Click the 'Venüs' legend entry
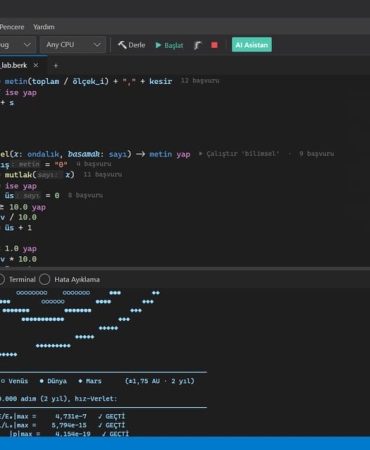Viewport: 370px width, 450px height. point(15,381)
